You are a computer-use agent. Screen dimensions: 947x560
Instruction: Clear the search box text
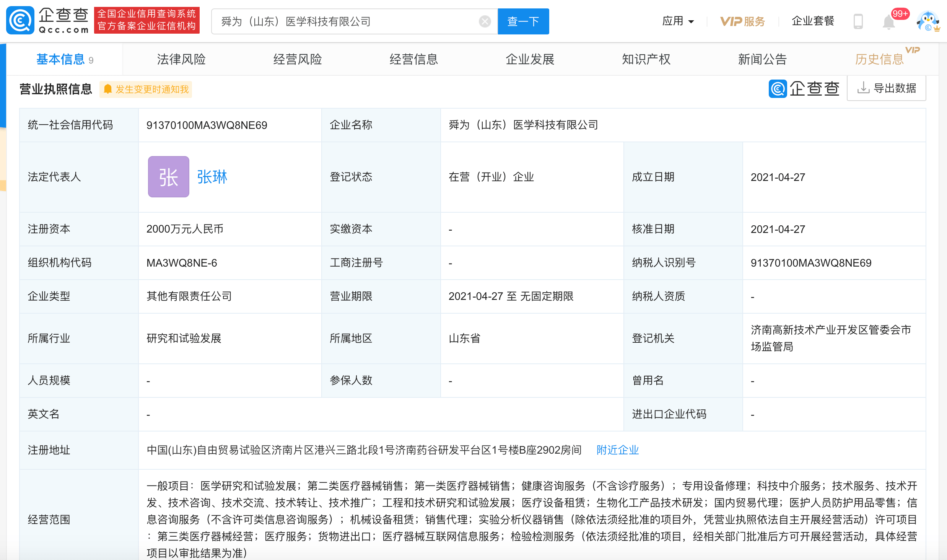(485, 21)
